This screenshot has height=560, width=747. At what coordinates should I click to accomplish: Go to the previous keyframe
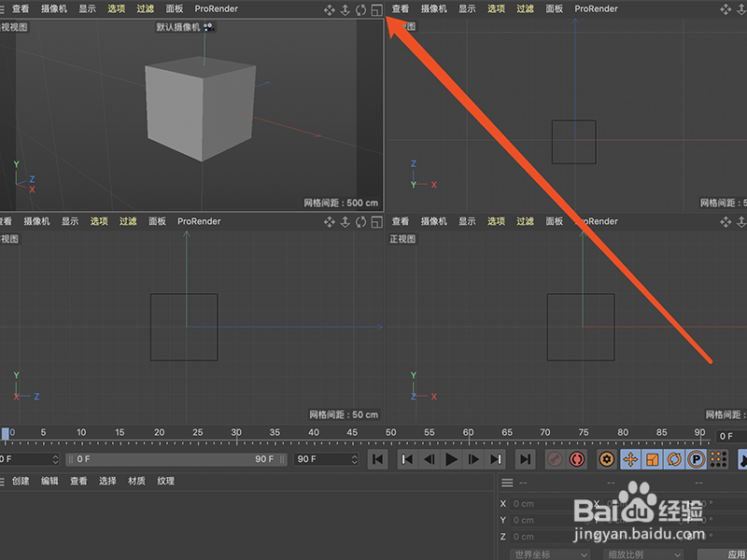(407, 459)
